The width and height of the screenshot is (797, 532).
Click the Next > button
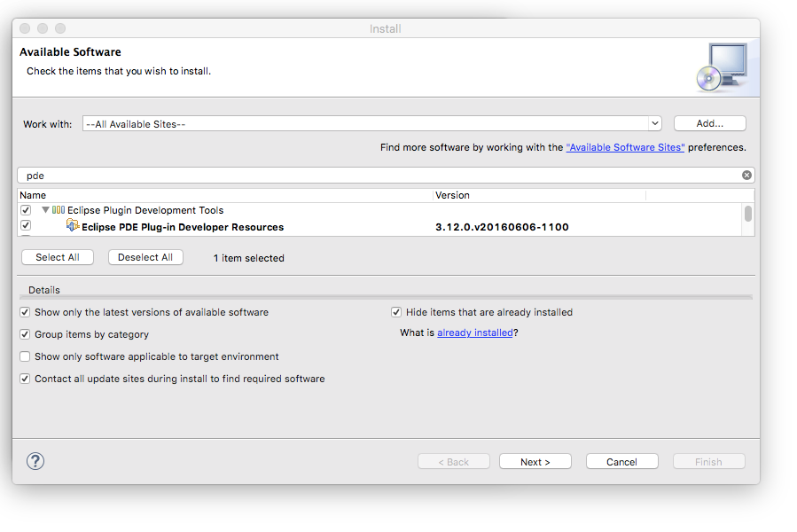pyautogui.click(x=535, y=462)
